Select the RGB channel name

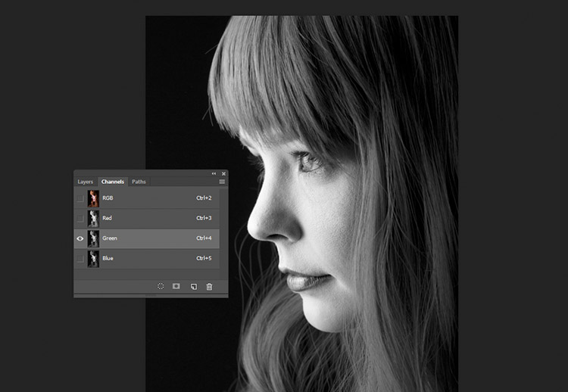click(108, 198)
